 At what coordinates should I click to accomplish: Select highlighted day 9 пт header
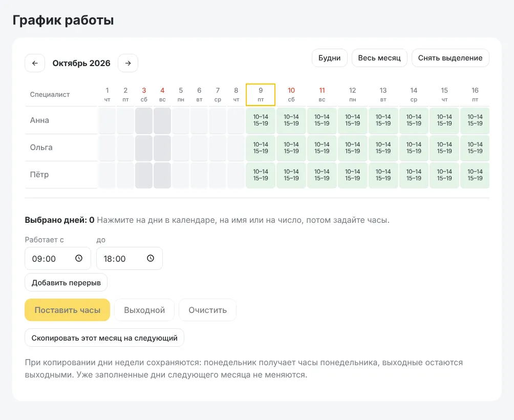coord(261,94)
